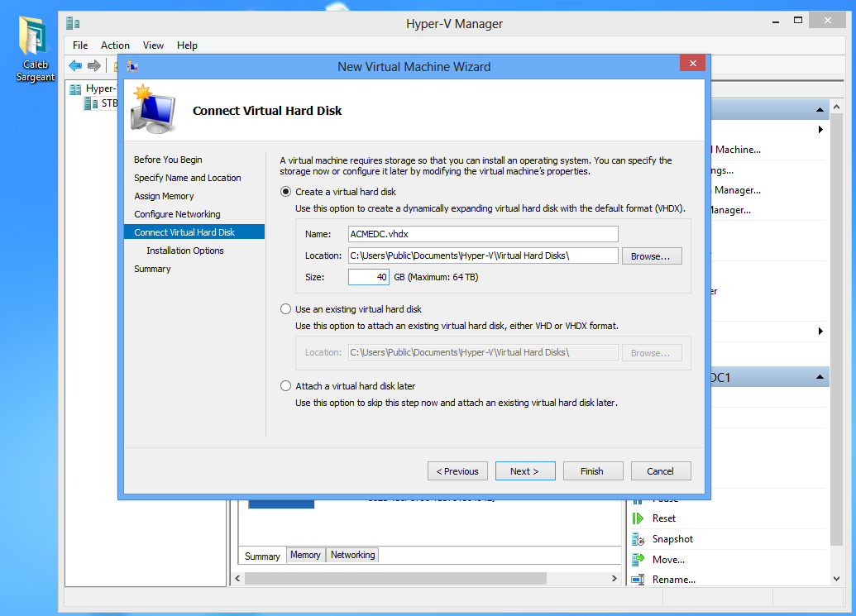Switch to the Memory tab

[305, 555]
